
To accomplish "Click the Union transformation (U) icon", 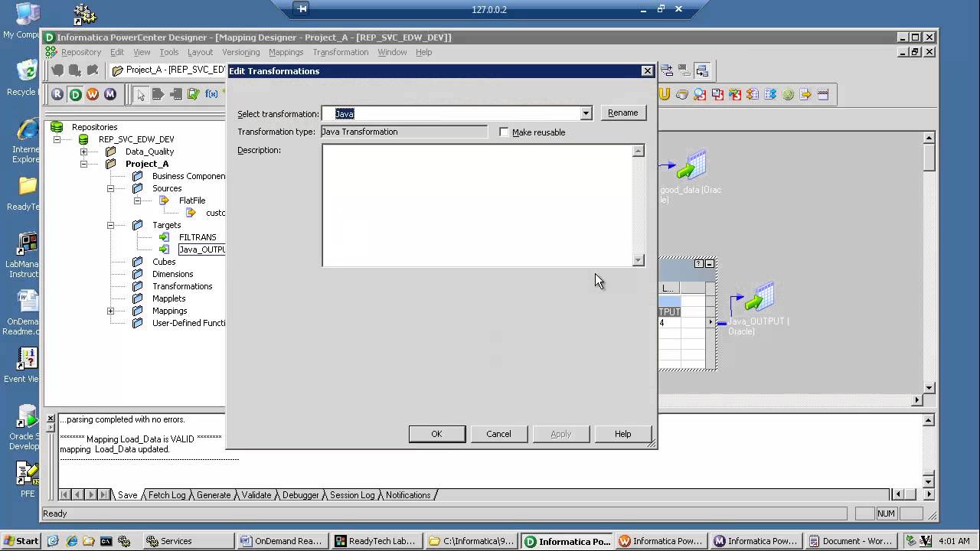I will 665,94.
